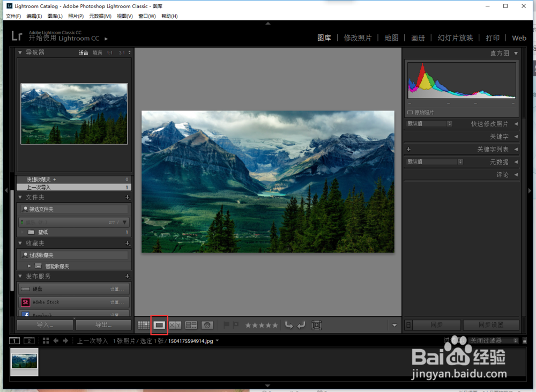Screen dimensions: 536x392
Task: Rotate photo clockwise in toolbar
Action: click(301, 325)
